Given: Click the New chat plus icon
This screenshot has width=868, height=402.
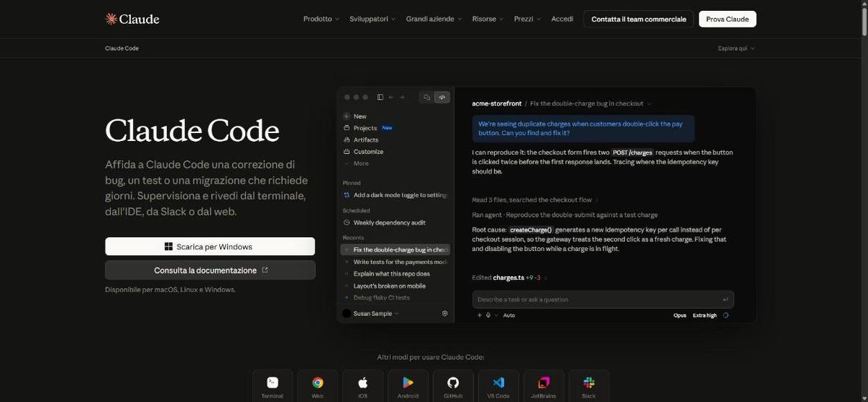Looking at the screenshot, I should (346, 116).
